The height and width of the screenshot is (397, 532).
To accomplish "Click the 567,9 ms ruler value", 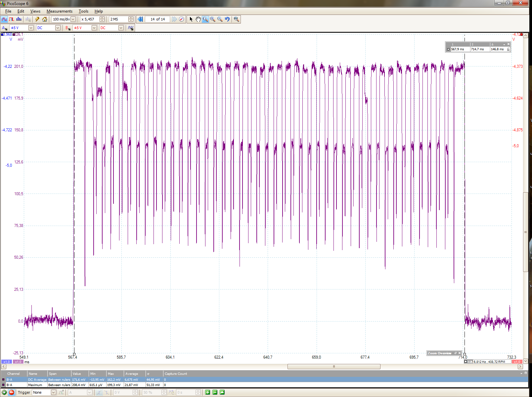I will pos(458,49).
